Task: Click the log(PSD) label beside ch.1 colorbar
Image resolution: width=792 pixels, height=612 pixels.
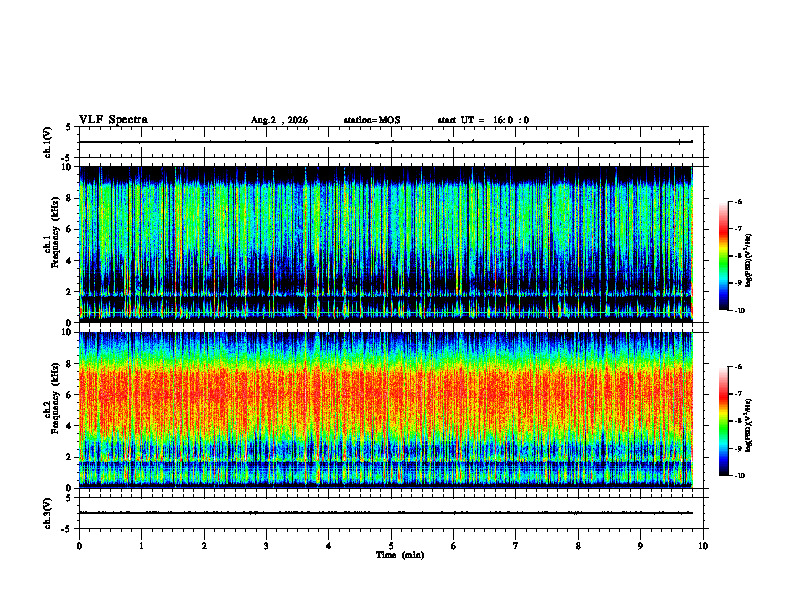Action: [749, 261]
